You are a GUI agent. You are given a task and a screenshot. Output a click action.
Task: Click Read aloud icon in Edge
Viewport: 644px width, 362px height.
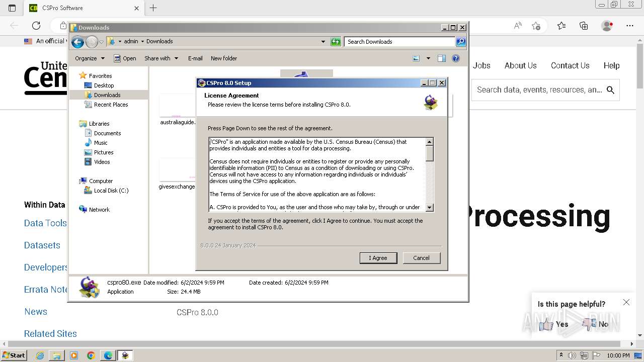(518, 26)
